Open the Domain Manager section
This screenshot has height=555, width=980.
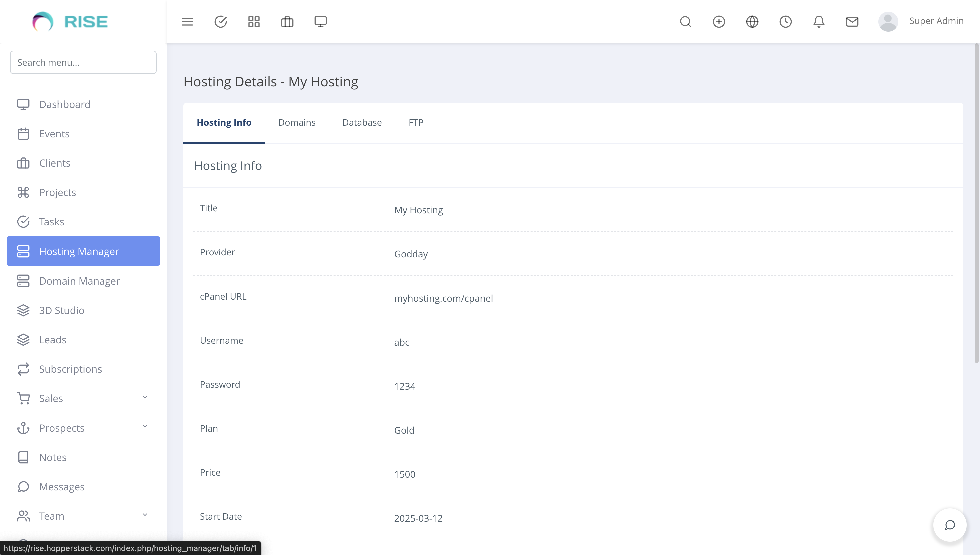pyautogui.click(x=79, y=281)
